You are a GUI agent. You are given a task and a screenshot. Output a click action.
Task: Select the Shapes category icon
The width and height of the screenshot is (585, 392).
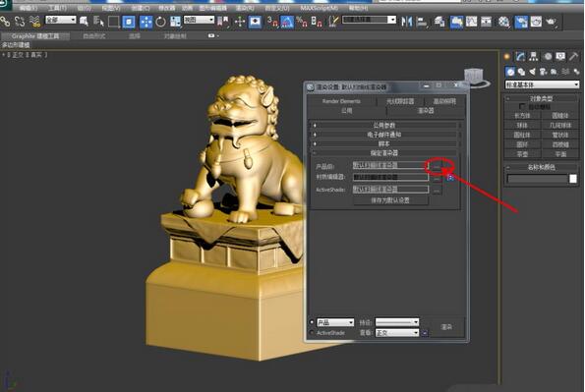(521, 72)
